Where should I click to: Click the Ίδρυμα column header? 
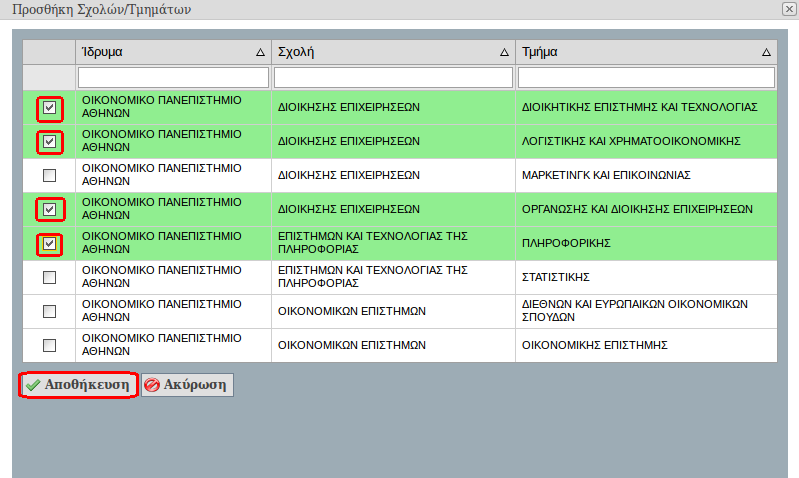click(173, 52)
